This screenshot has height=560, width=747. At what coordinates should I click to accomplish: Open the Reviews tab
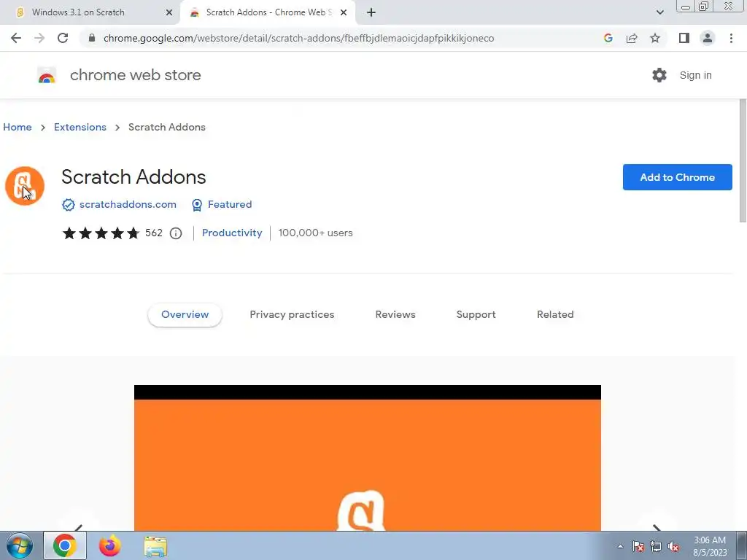395,315
